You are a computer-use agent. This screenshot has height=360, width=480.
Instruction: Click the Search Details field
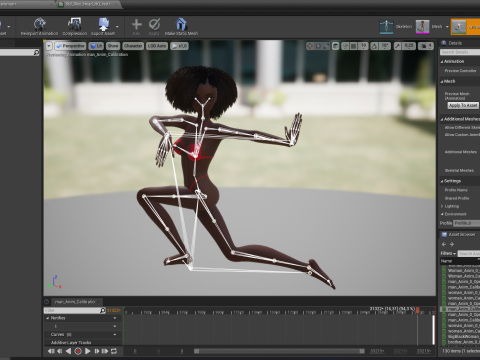point(460,52)
